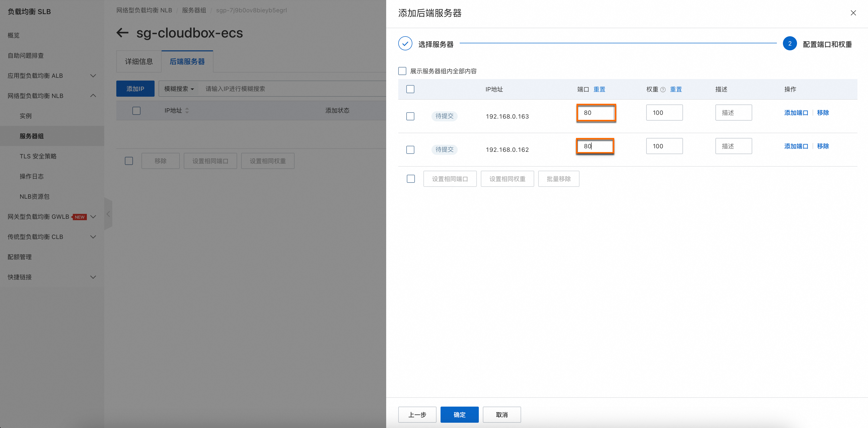
Task: Click 设置相同权重 in the background page
Action: click(268, 161)
